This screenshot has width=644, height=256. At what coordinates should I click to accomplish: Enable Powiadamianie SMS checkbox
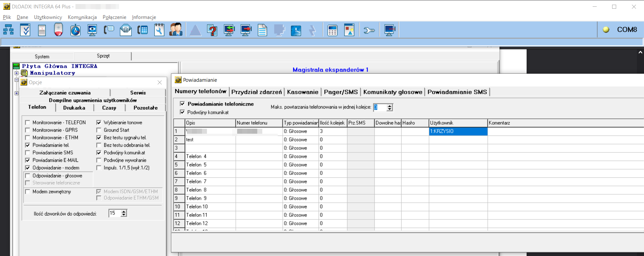[x=28, y=153]
